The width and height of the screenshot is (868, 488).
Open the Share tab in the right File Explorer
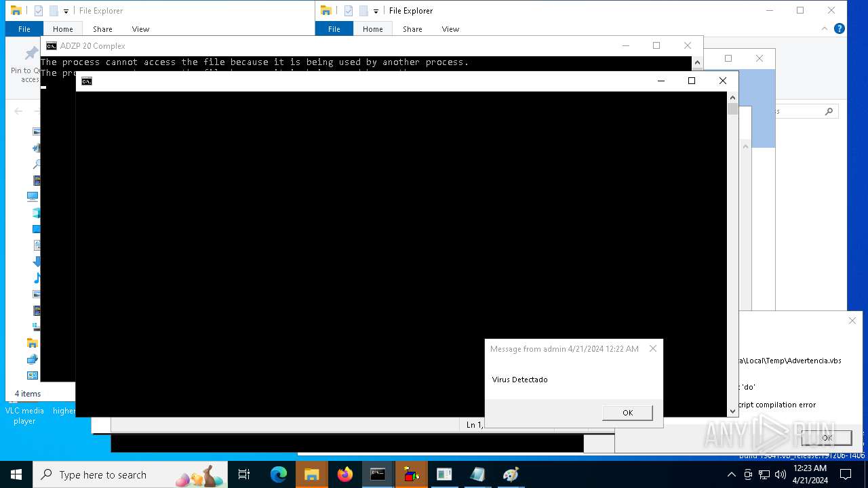(x=412, y=29)
